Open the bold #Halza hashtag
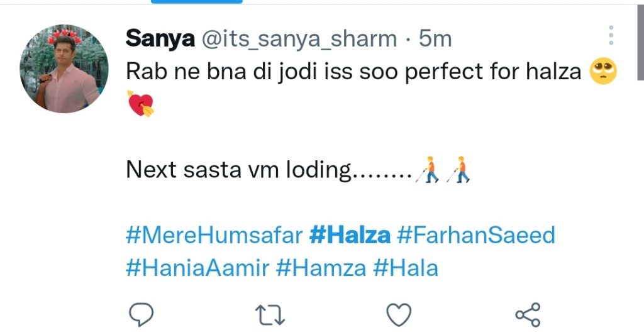The width and height of the screenshot is (644, 335). click(x=350, y=236)
